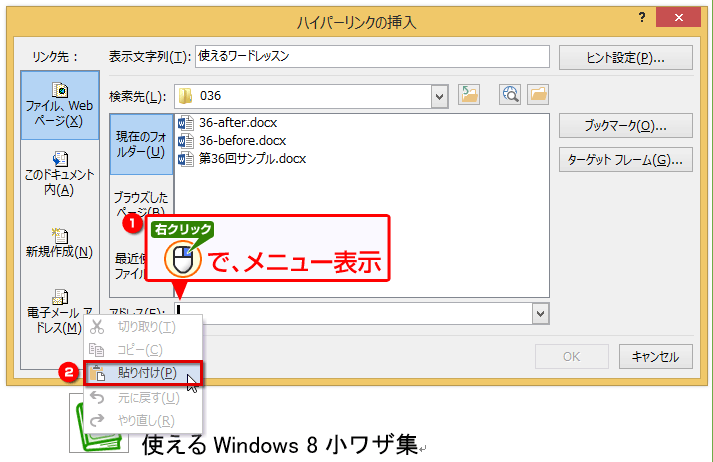The height and width of the screenshot is (462, 713).
Task: Click the 使える Windows 8 小ワザ集 document text
Action: click(x=280, y=444)
